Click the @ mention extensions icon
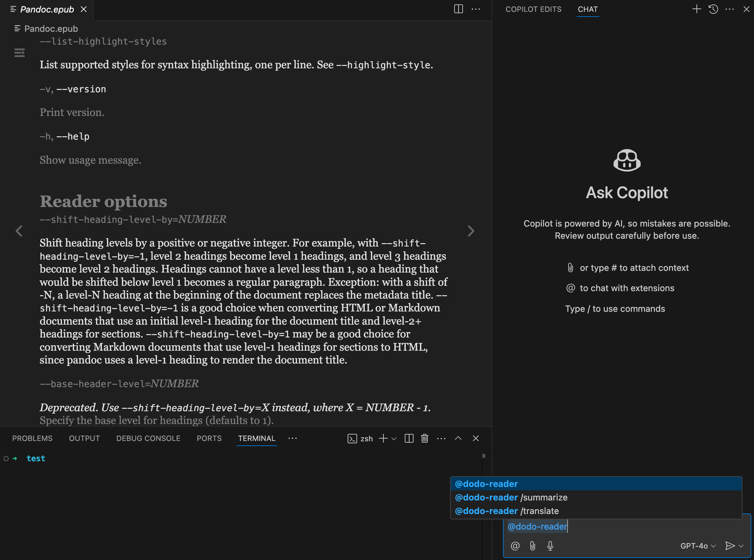754x560 pixels. pyautogui.click(x=515, y=546)
